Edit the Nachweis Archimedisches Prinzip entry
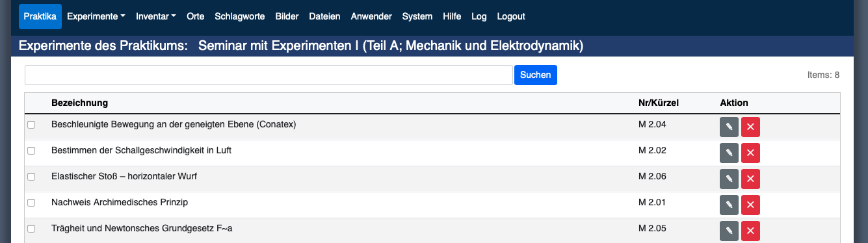 pos(729,205)
